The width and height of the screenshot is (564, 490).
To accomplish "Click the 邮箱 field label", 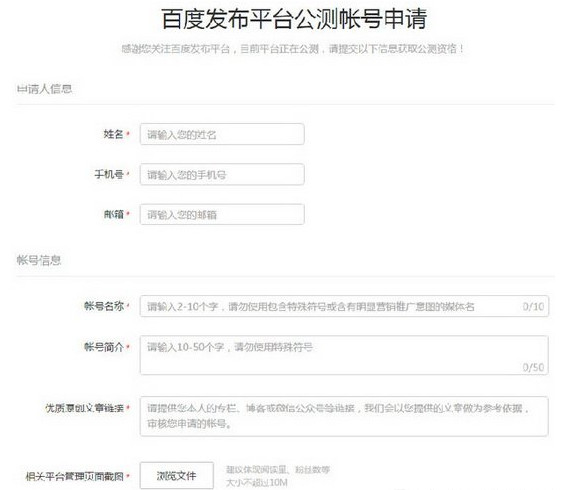I will 114,214.
